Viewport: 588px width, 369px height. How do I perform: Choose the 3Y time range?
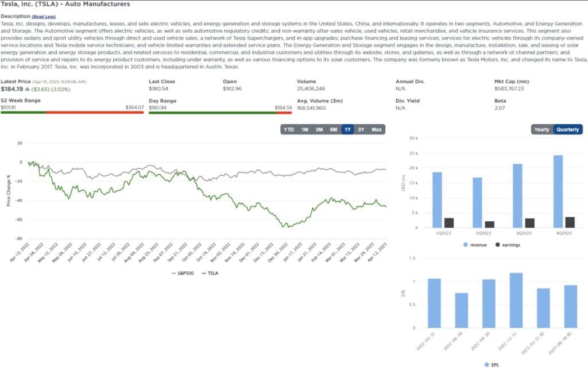pos(361,129)
